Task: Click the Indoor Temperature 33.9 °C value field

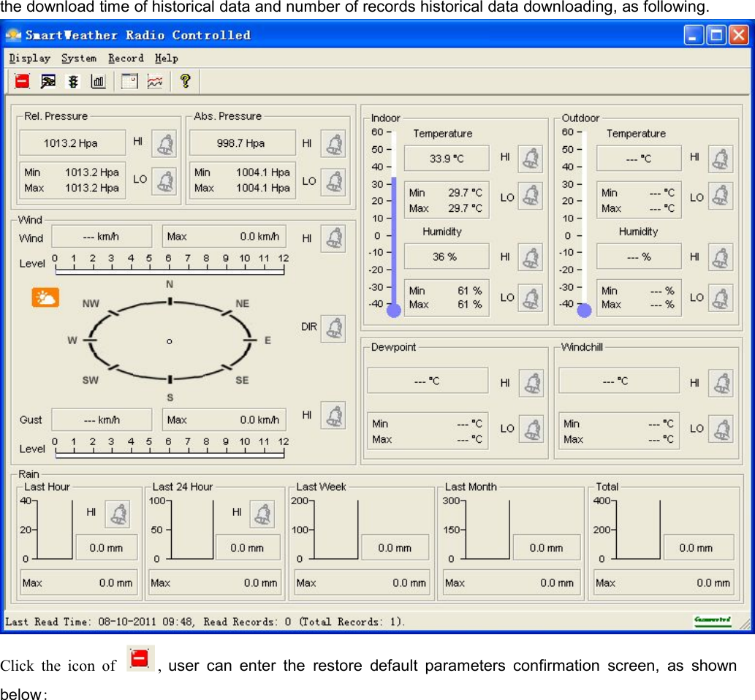Action: (x=447, y=159)
